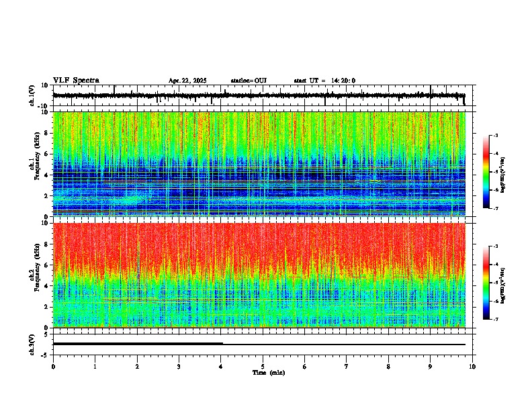
Task: Click the ch.1 spectrogram color bar
Action: (486, 172)
